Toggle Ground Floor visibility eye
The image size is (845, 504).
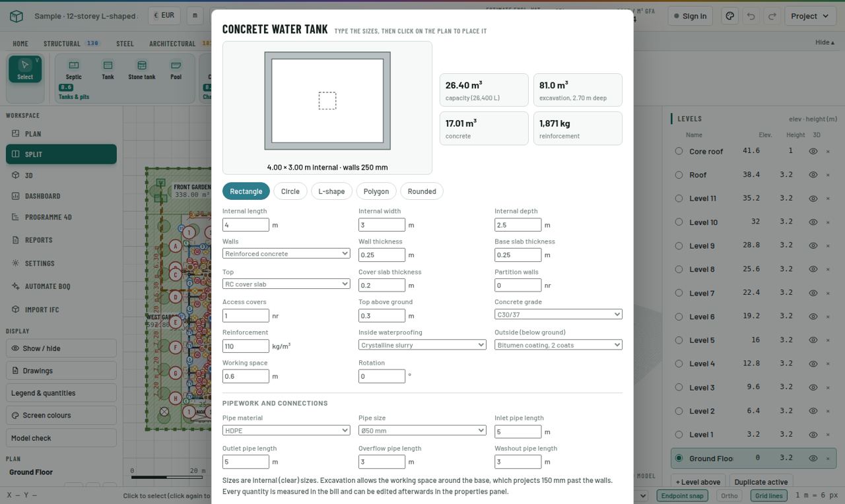pyautogui.click(x=813, y=458)
